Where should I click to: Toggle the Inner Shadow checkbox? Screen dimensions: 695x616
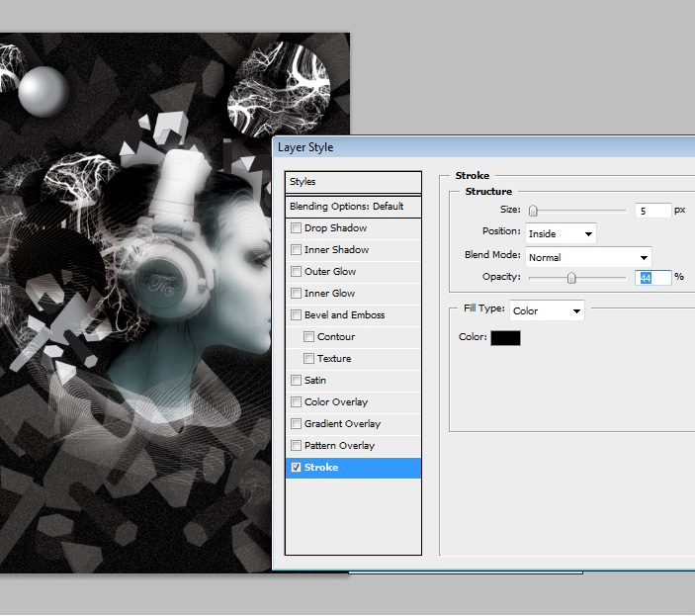point(296,250)
